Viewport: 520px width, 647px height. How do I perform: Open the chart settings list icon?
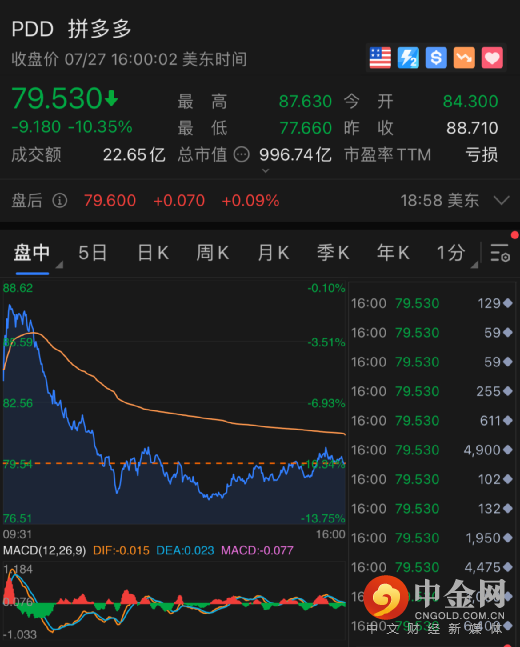500,253
